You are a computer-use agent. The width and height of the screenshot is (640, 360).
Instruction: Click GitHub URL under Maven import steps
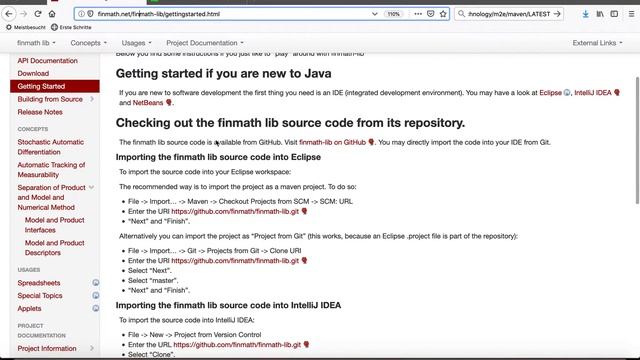(235, 211)
